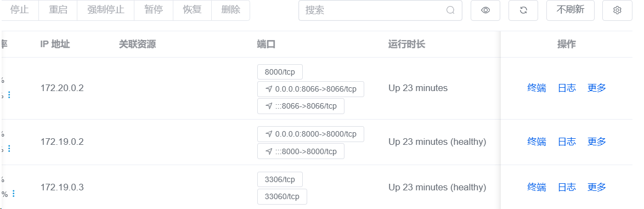
Task: Click the three-dot icon in 172.20.0.2 row
Action: (x=9, y=95)
